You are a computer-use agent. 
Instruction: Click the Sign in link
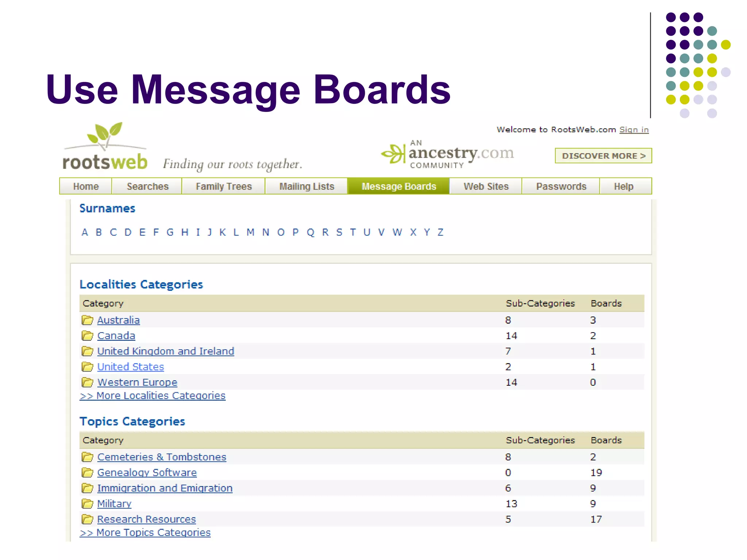tap(634, 130)
